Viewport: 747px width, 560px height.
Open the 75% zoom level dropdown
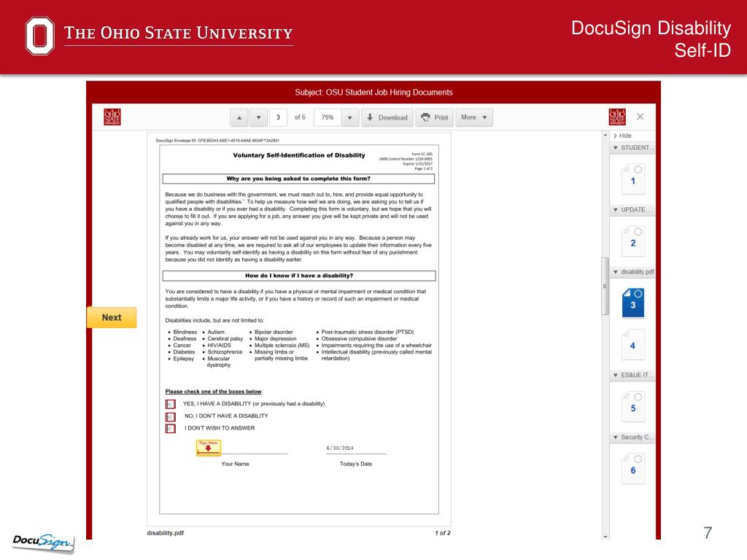pyautogui.click(x=349, y=117)
